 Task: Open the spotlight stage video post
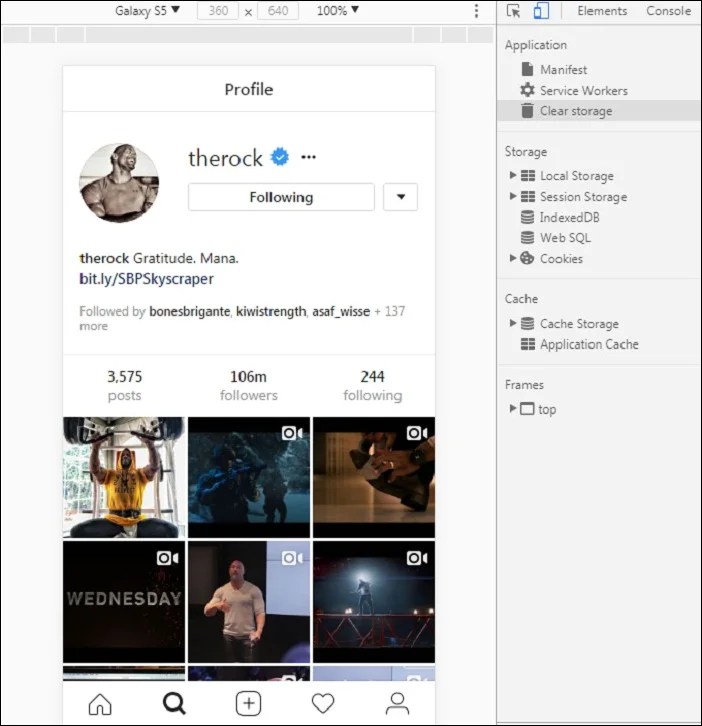click(x=374, y=602)
